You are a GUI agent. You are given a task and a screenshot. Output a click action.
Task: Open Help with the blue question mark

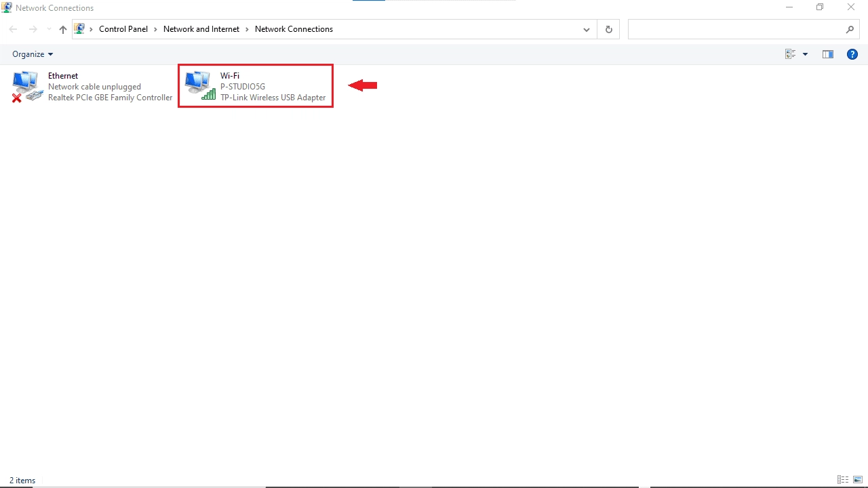852,54
